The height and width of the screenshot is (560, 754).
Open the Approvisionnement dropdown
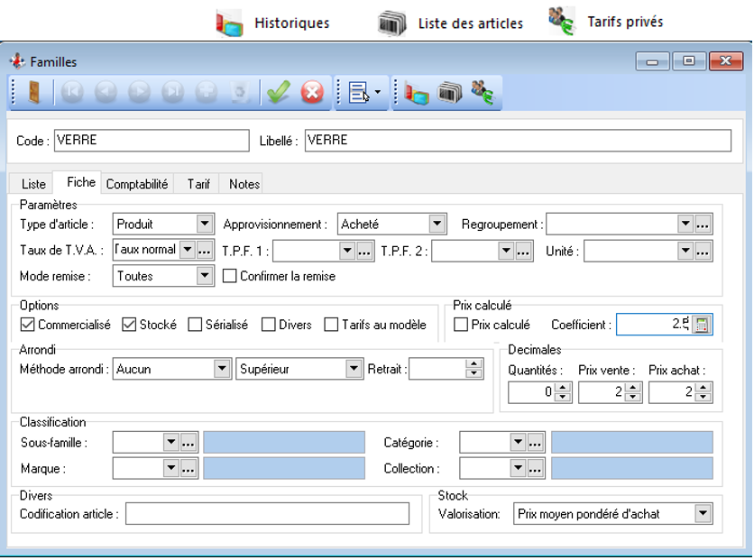437,225
